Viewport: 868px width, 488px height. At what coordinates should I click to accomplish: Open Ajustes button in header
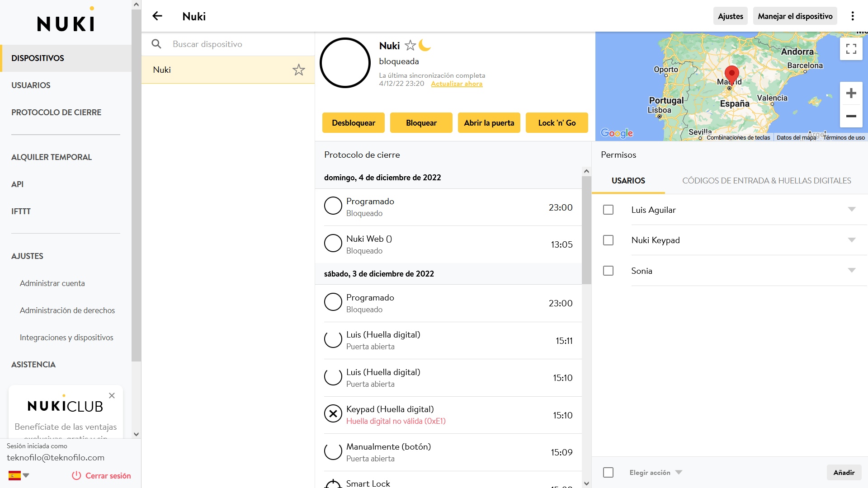pos(731,16)
